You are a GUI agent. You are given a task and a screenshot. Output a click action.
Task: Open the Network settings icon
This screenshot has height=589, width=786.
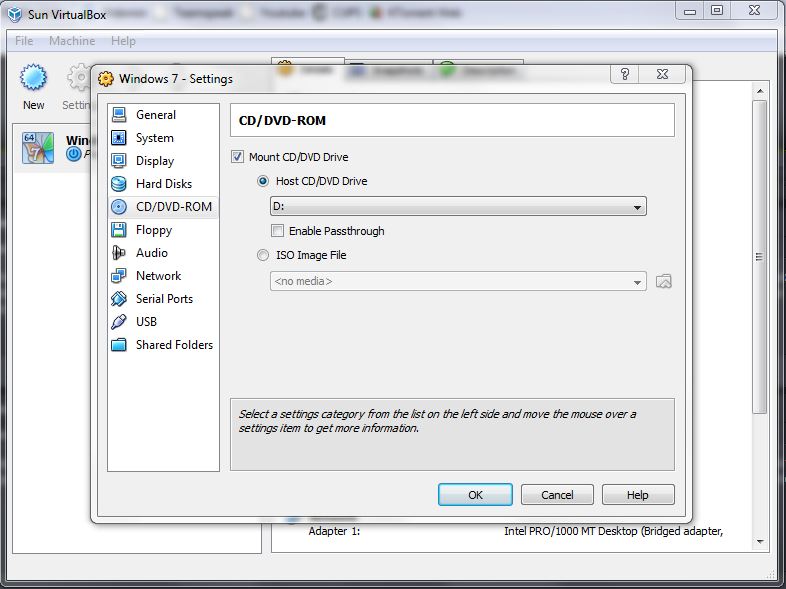click(119, 276)
